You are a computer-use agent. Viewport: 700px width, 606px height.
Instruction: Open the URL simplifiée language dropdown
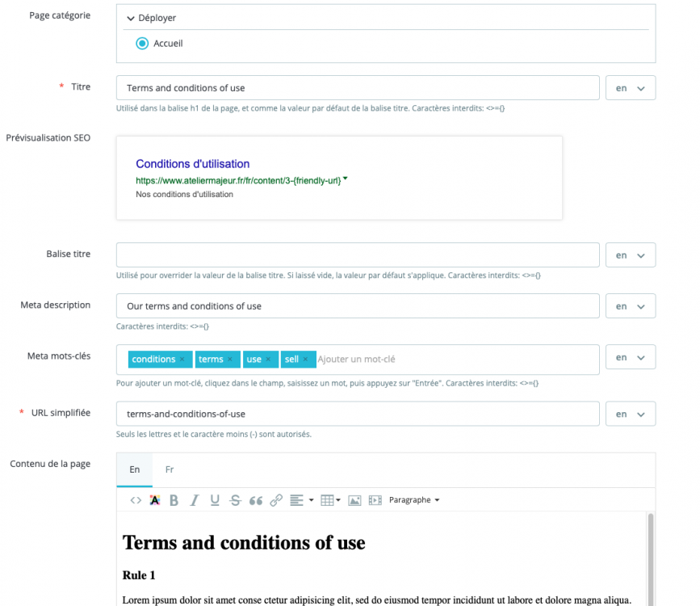[x=631, y=414]
